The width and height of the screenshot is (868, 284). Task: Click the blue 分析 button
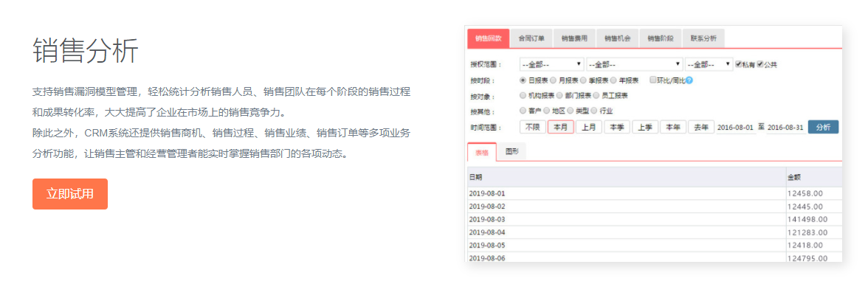tap(823, 127)
